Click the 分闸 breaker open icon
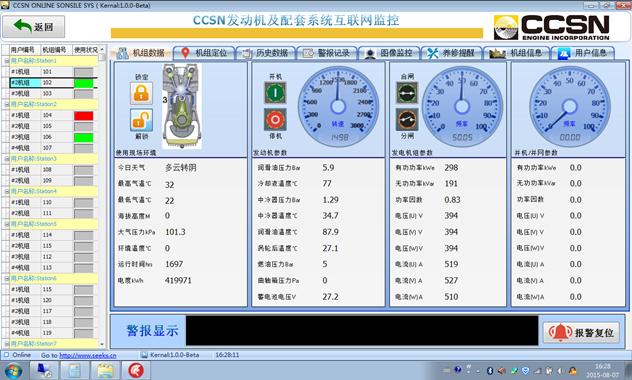 [x=407, y=119]
